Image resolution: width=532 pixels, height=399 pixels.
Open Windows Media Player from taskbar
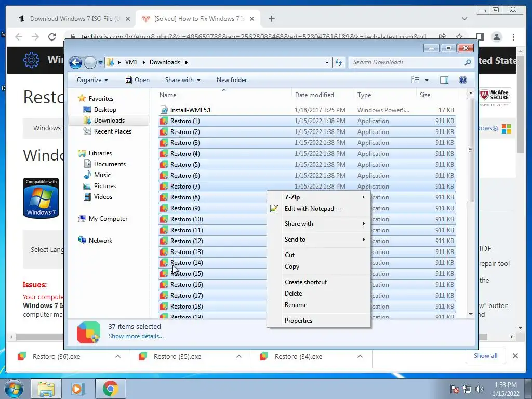coord(77,389)
